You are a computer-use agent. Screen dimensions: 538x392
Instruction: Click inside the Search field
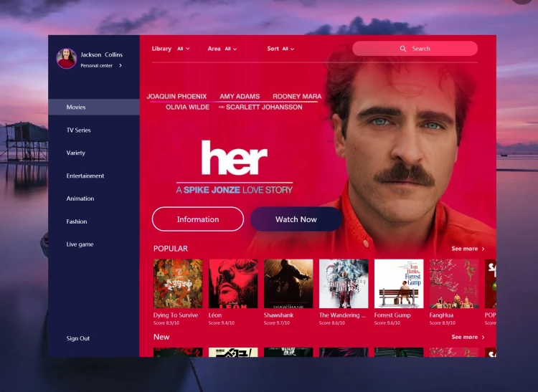(415, 49)
